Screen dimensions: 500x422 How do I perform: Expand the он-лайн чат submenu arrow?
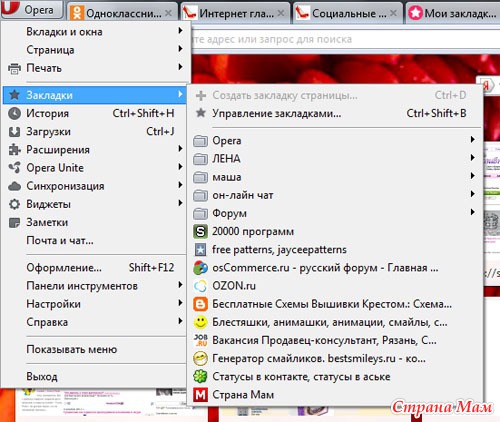(472, 194)
